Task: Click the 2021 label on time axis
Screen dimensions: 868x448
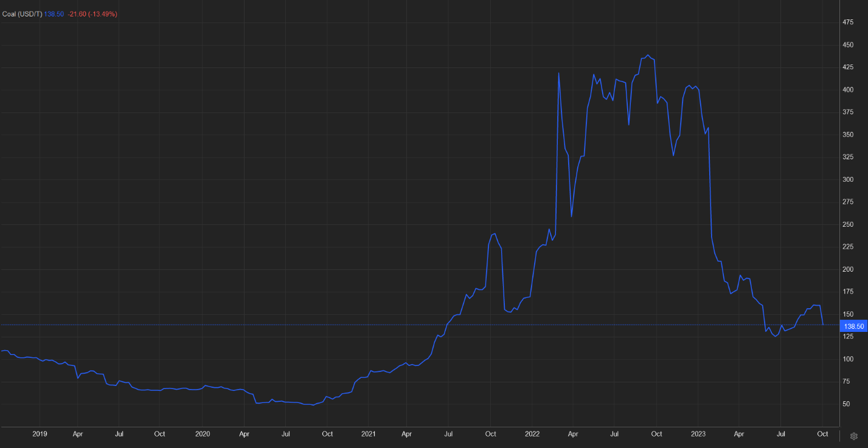Action: coord(368,434)
